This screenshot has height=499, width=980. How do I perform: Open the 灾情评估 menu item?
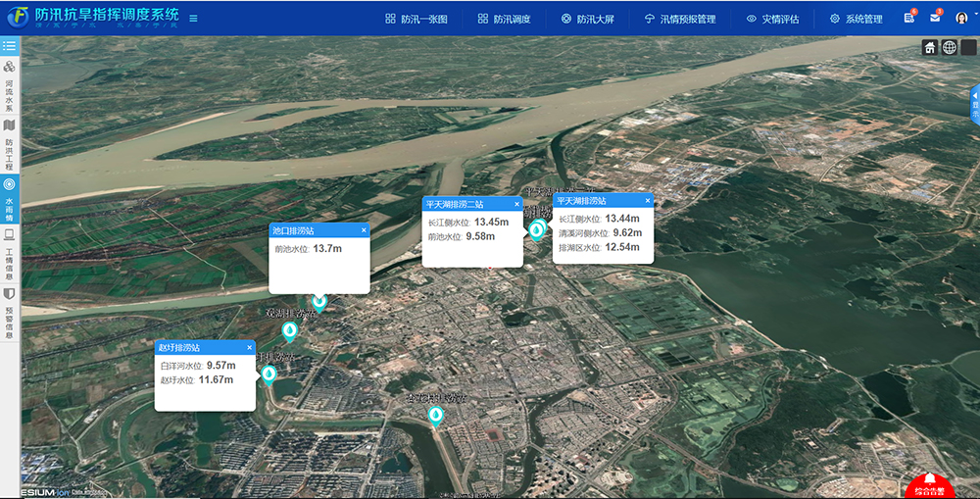pyautogui.click(x=772, y=19)
